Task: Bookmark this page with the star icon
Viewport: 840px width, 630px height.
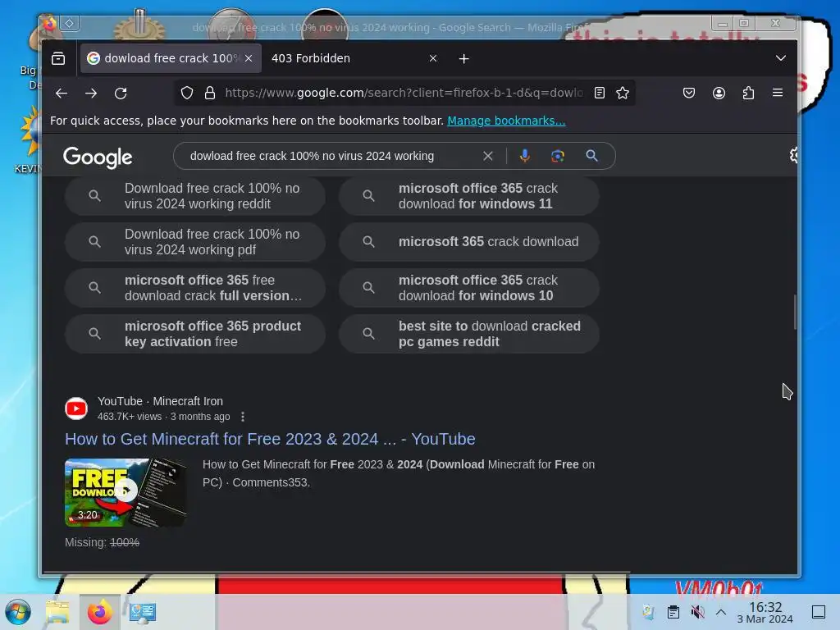Action: [623, 94]
